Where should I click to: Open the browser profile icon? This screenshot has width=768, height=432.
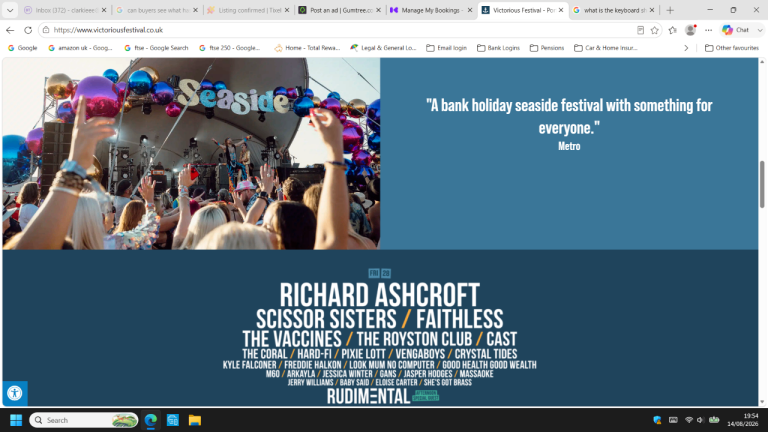pyautogui.click(x=691, y=30)
